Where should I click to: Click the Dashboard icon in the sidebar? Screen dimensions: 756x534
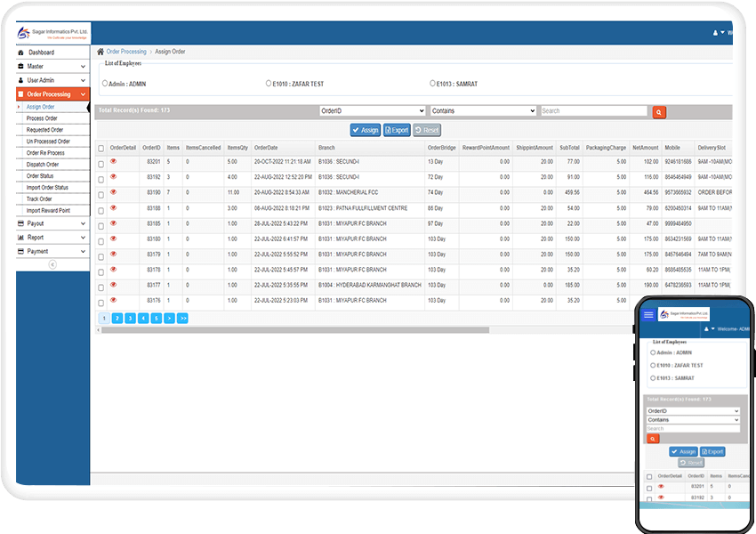coord(20,52)
